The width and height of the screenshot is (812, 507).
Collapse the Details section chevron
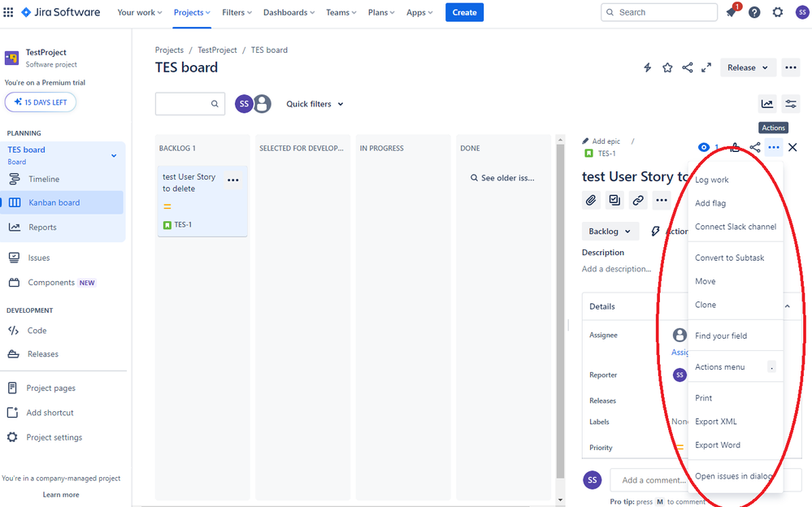[787, 306]
